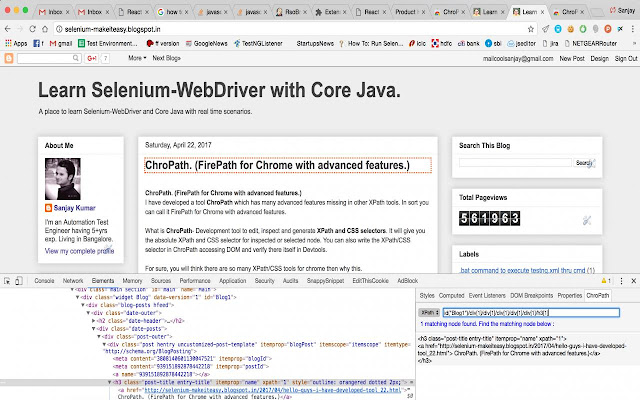
Task: Expand the h2 date-header node
Action: coord(93,321)
